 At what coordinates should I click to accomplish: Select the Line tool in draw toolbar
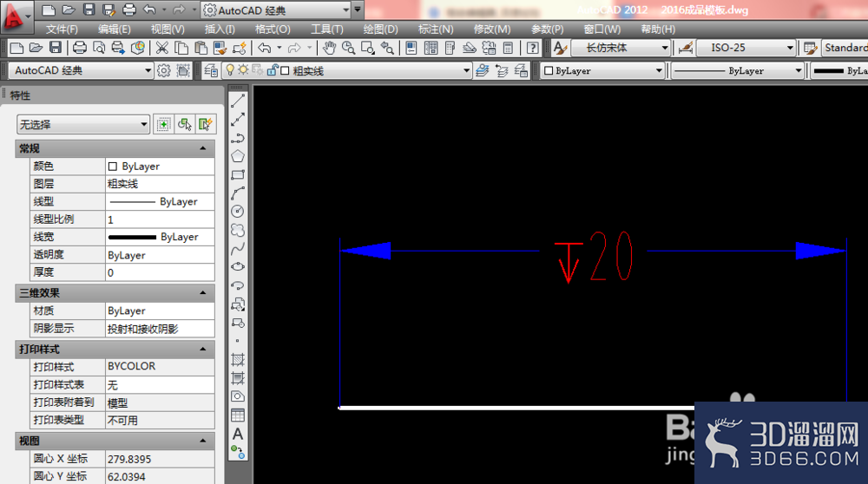click(x=238, y=101)
